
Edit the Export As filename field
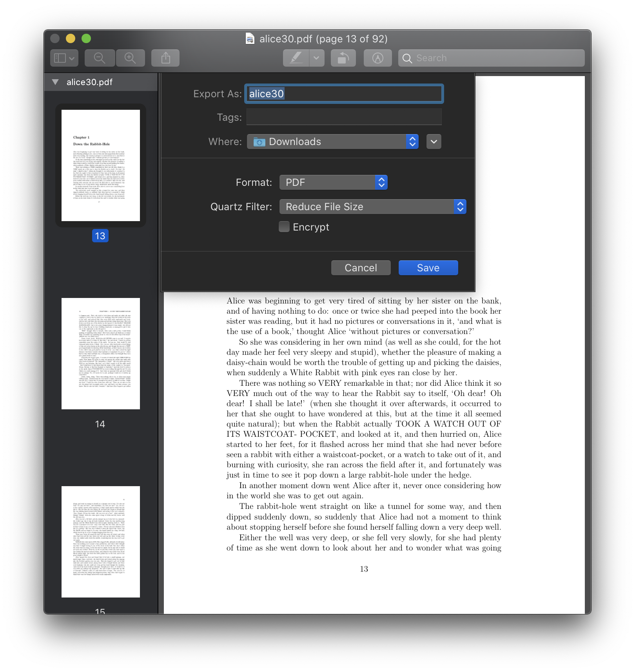343,94
